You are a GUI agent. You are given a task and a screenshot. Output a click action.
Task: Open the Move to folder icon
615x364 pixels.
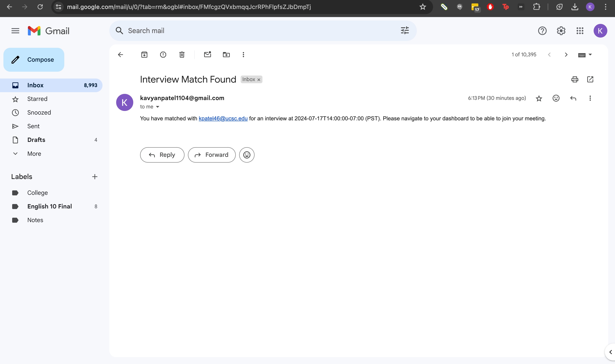(x=226, y=54)
